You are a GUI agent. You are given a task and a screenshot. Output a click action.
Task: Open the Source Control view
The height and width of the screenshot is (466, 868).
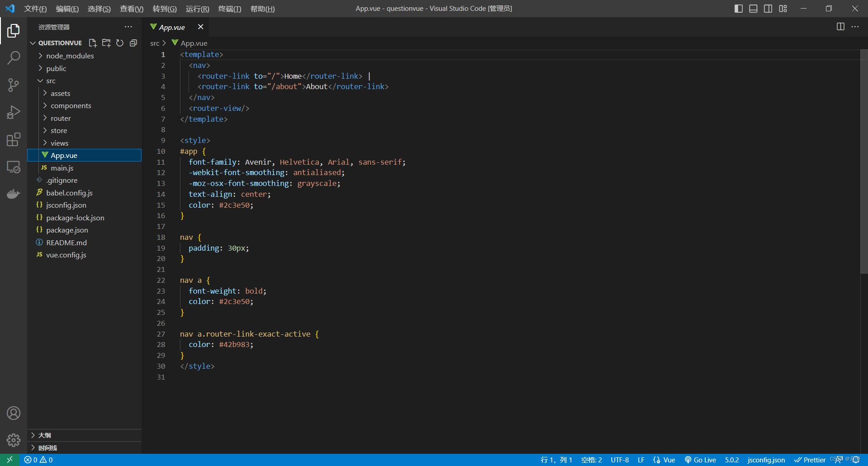pos(14,85)
